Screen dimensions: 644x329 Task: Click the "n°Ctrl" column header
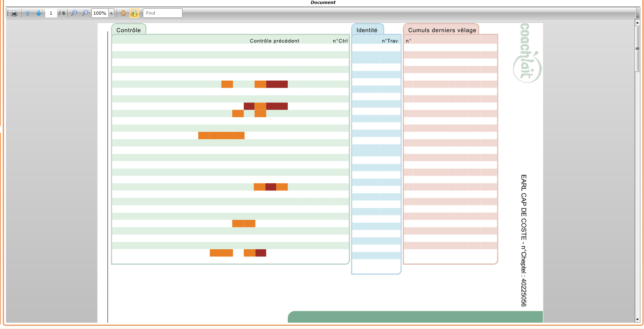[x=340, y=41]
